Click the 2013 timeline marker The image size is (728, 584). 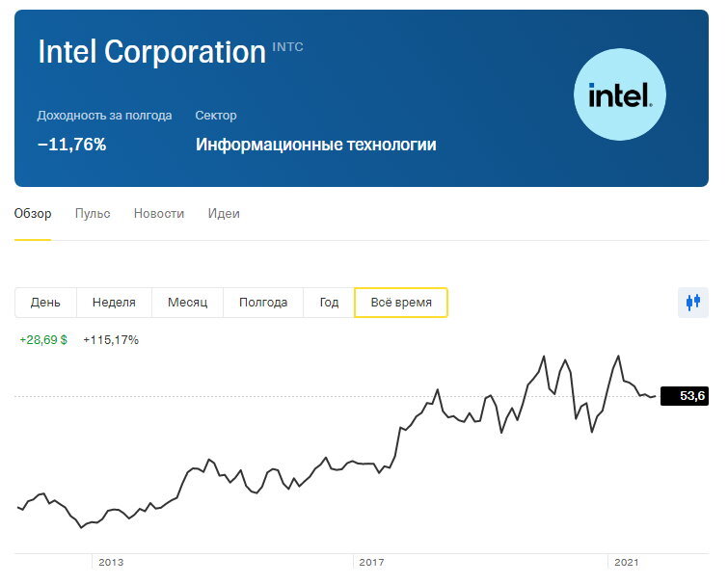coord(111,562)
